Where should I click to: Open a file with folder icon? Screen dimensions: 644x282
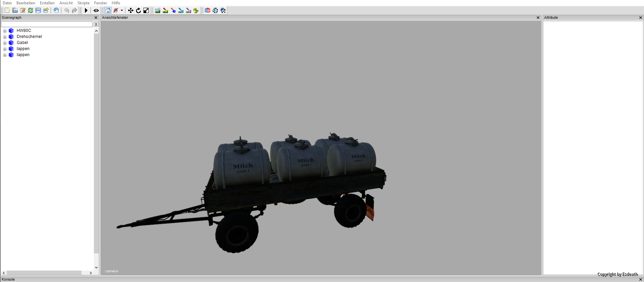[15, 10]
